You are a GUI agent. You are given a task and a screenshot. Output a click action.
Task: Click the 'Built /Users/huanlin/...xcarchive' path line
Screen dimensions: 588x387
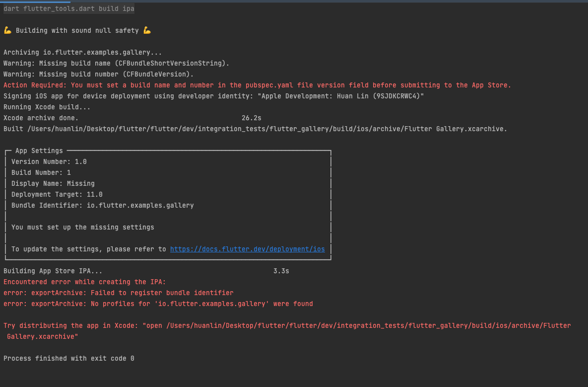pos(256,129)
